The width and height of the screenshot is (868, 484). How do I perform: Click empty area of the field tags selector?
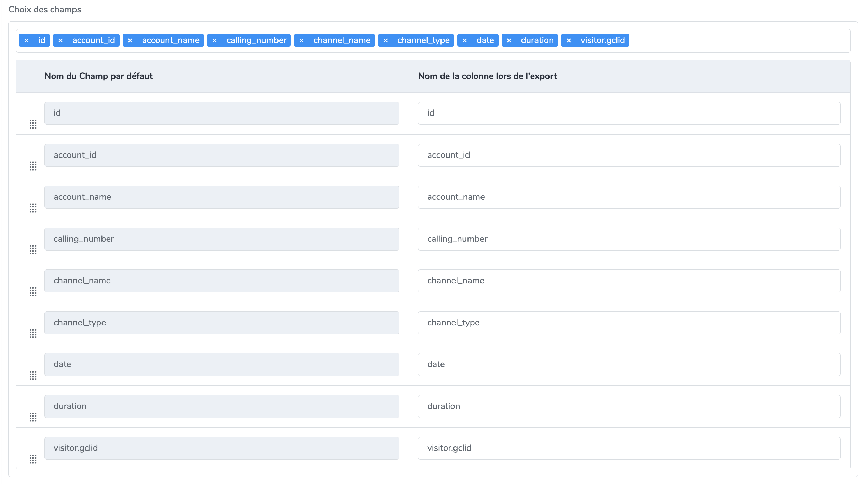click(738, 41)
